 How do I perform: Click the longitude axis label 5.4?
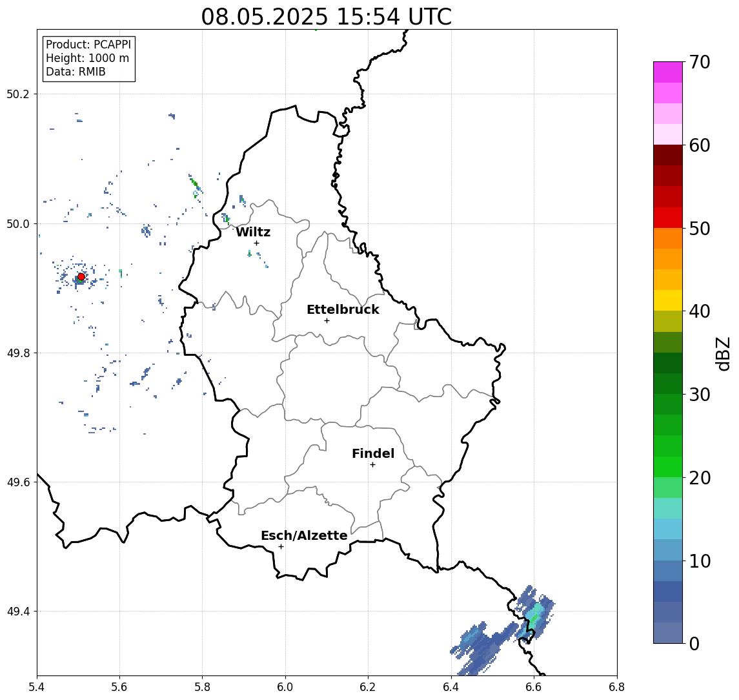click(37, 687)
